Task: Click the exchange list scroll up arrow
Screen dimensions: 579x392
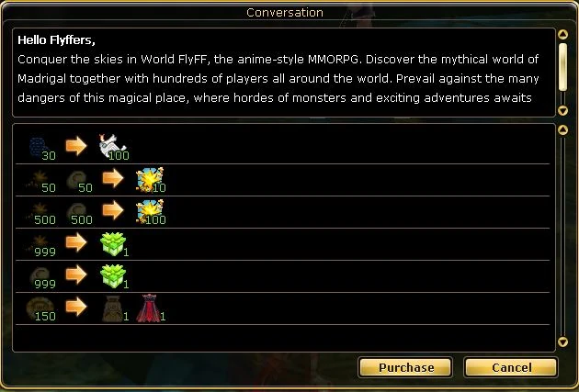Action: point(562,129)
